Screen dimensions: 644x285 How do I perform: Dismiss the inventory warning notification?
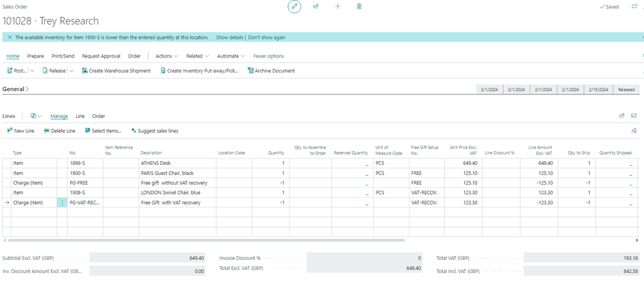[10, 38]
